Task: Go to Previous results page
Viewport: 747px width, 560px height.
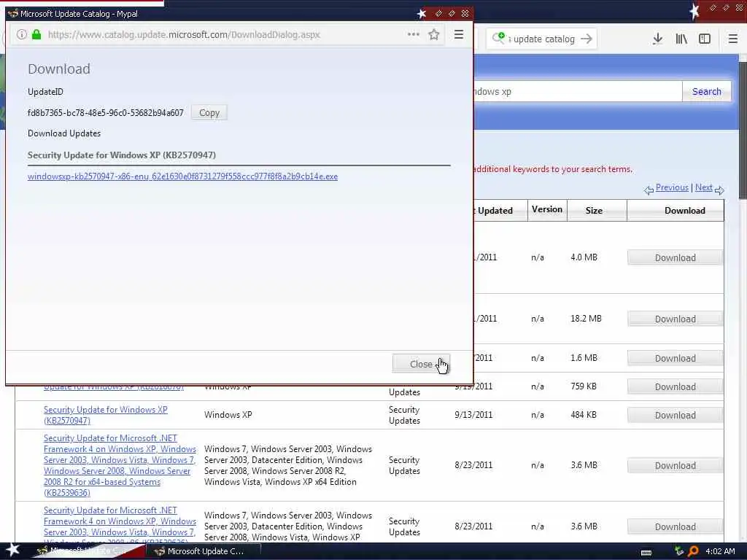Action: tap(672, 187)
